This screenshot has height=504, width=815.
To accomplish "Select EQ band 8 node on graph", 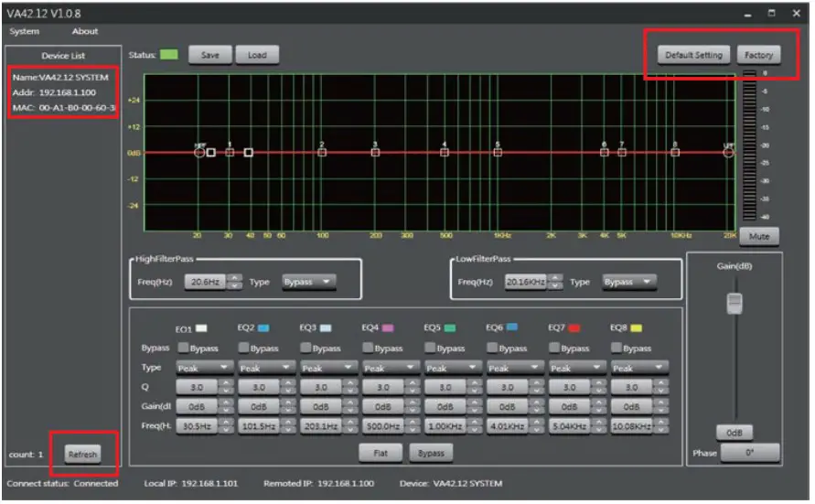I will click(x=675, y=152).
